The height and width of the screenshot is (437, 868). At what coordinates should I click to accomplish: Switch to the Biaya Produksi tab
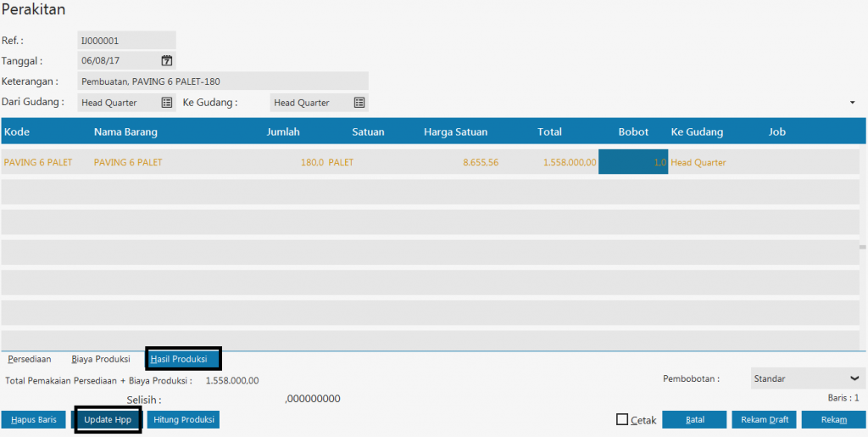(x=101, y=359)
